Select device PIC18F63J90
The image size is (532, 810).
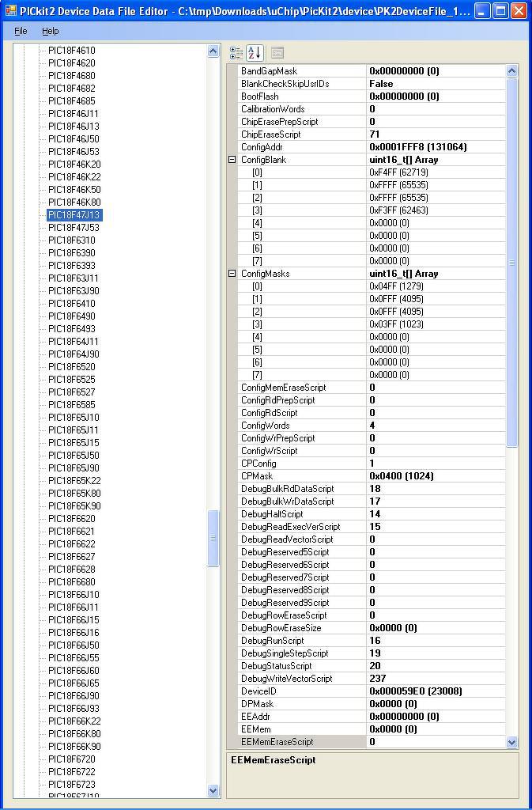pos(74,291)
